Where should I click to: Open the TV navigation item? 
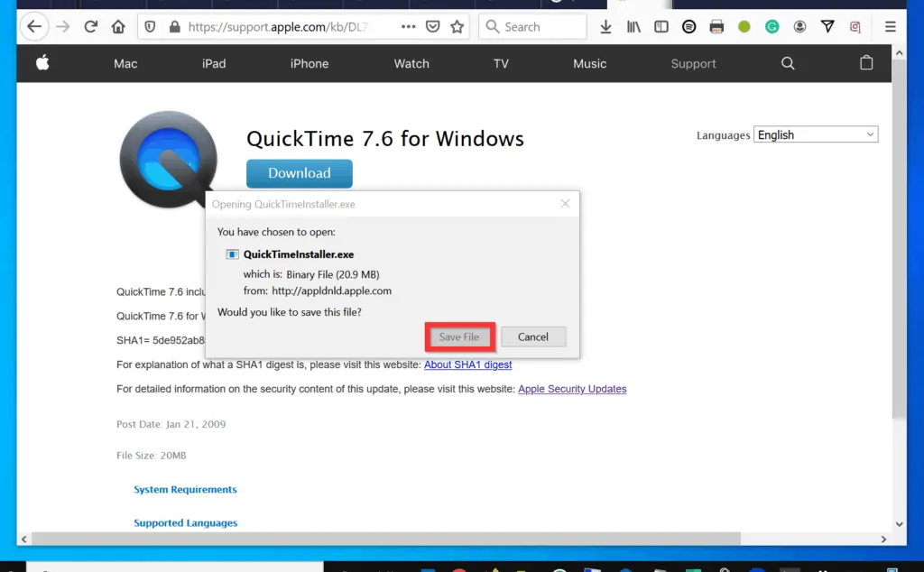point(501,64)
